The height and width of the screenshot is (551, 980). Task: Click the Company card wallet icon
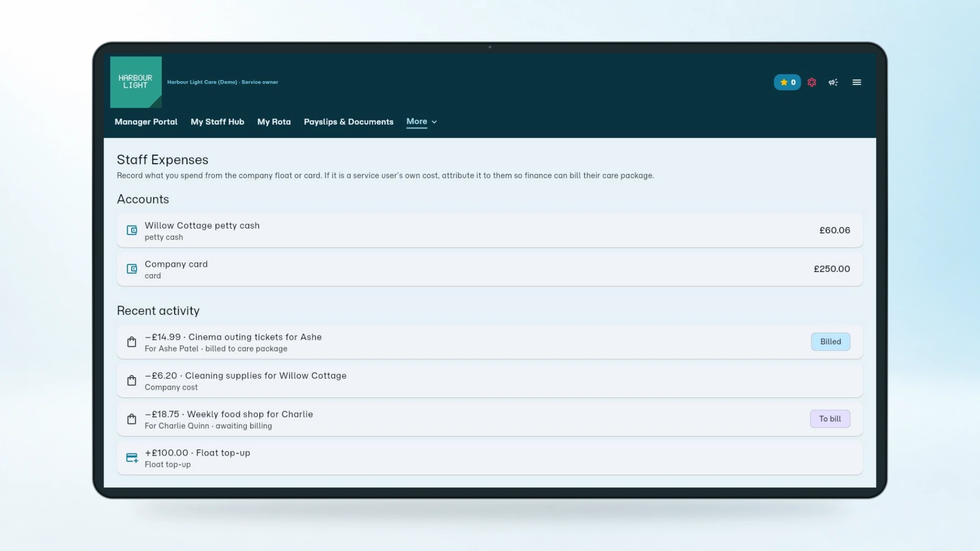(x=132, y=269)
